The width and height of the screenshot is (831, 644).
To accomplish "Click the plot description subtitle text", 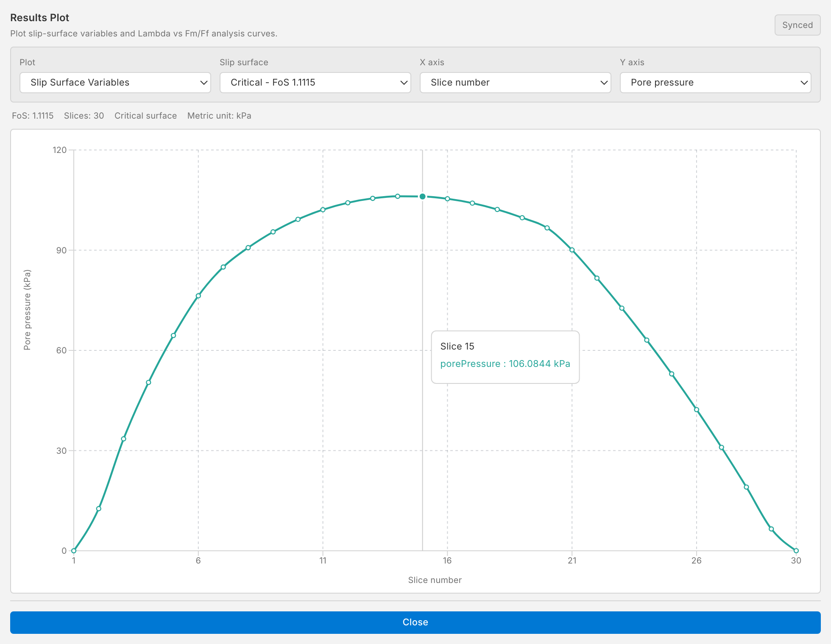I will (x=144, y=33).
